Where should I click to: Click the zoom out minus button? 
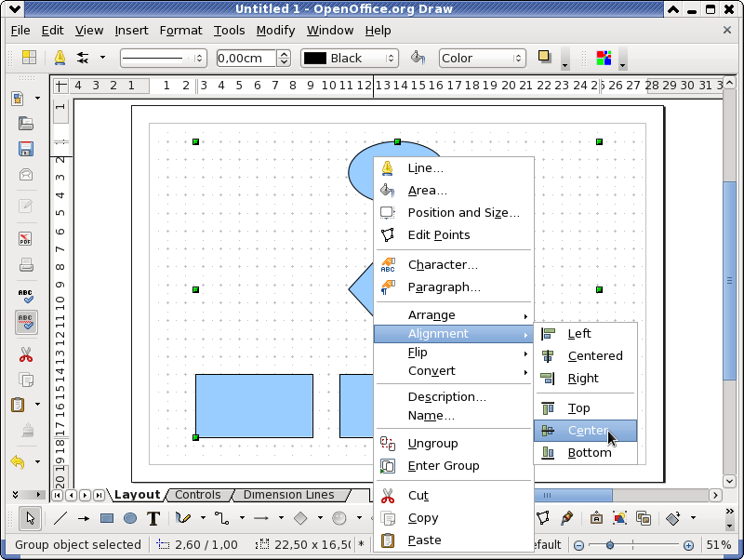click(578, 545)
